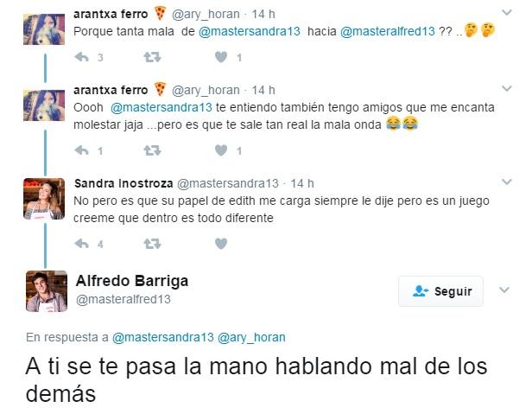Open the Alfredo Barriga profile name
This screenshot has width=532, height=414.
(x=132, y=281)
